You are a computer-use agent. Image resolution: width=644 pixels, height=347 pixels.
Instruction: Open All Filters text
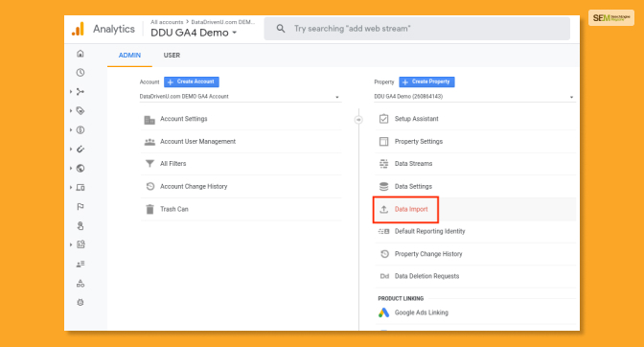172,164
